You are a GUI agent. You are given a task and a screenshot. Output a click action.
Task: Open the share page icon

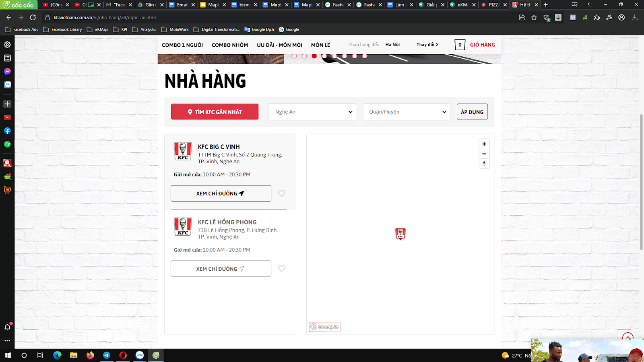(x=522, y=17)
